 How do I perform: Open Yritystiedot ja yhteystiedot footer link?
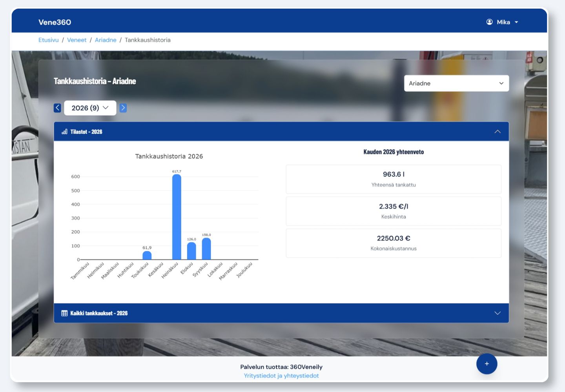(281, 376)
